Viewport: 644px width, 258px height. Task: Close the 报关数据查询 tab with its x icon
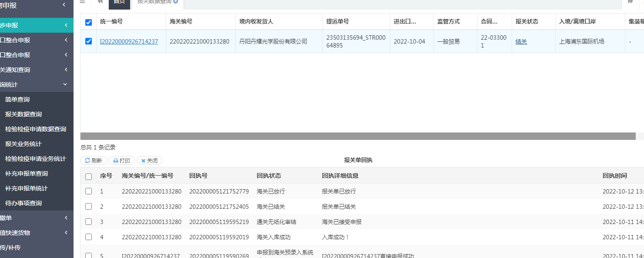point(175,2)
